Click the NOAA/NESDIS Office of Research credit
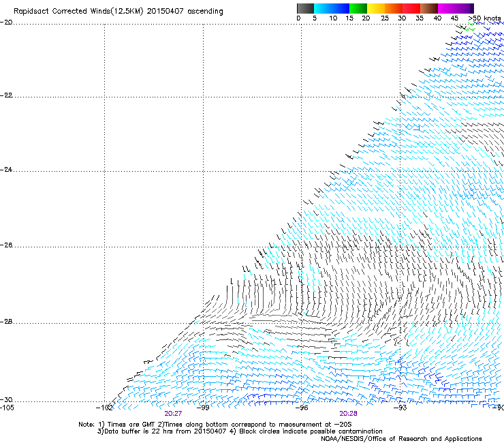This screenshot has height=443, width=504. click(401, 439)
